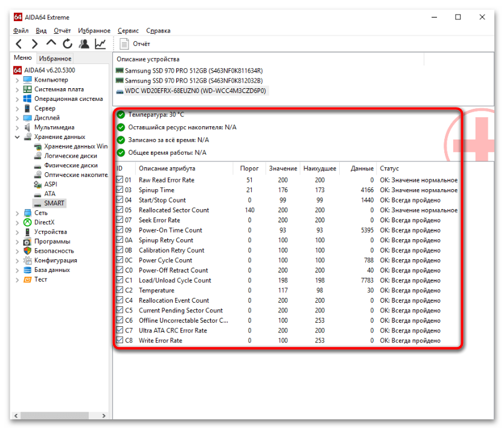Toggle the Spinup Time checkbox
Screen dimensions: 504x429
[120, 190]
